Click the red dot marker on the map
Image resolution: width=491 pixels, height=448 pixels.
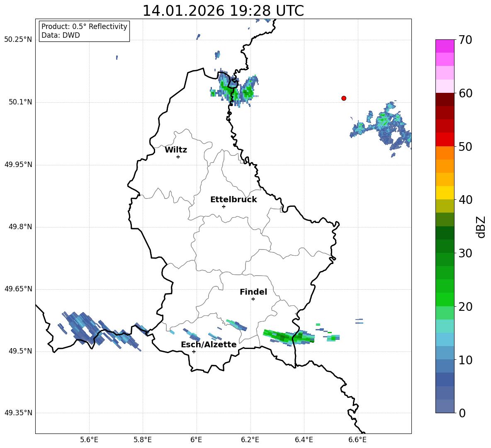(343, 98)
